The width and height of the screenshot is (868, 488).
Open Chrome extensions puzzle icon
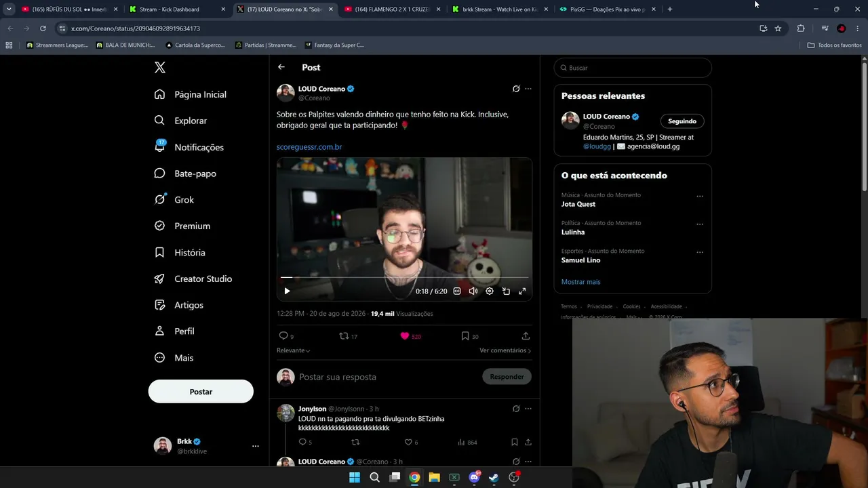point(801,28)
